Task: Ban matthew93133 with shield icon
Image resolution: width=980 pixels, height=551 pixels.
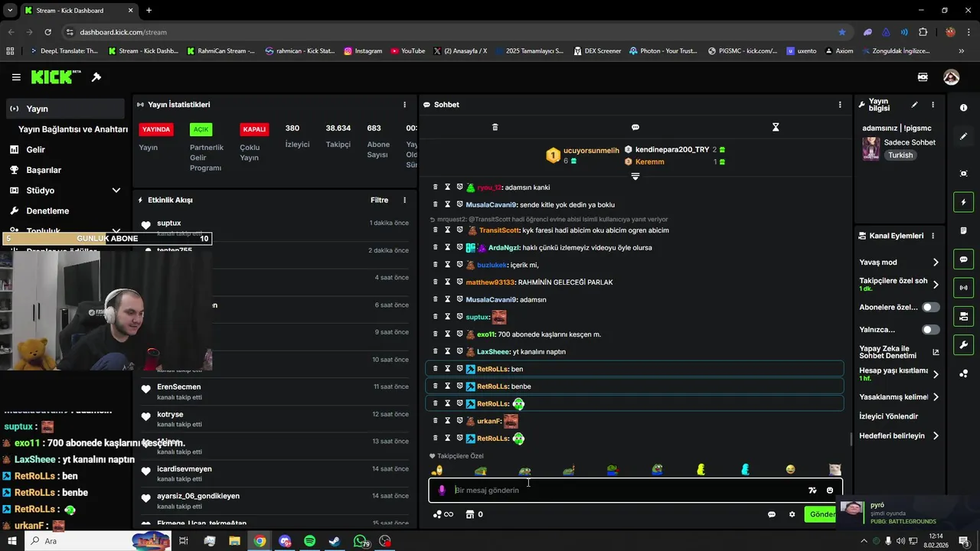Action: (x=460, y=282)
